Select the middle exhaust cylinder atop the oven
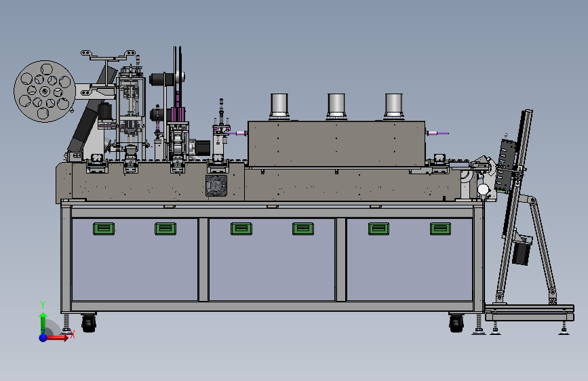 click(336, 106)
